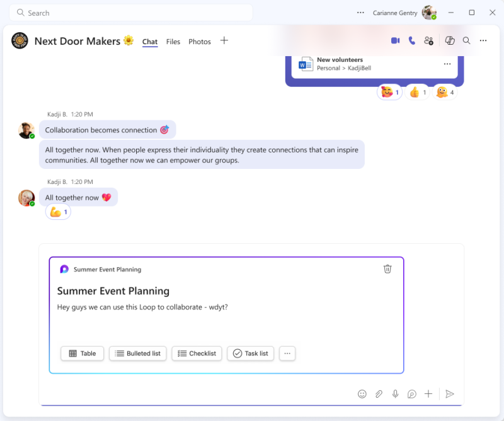Viewport: 504px width, 421px height.
Task: Open Copilot from the chat header
Action: [x=450, y=40]
